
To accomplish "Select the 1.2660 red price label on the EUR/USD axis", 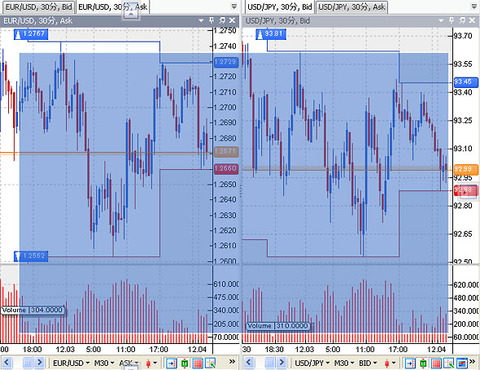I will (226, 169).
